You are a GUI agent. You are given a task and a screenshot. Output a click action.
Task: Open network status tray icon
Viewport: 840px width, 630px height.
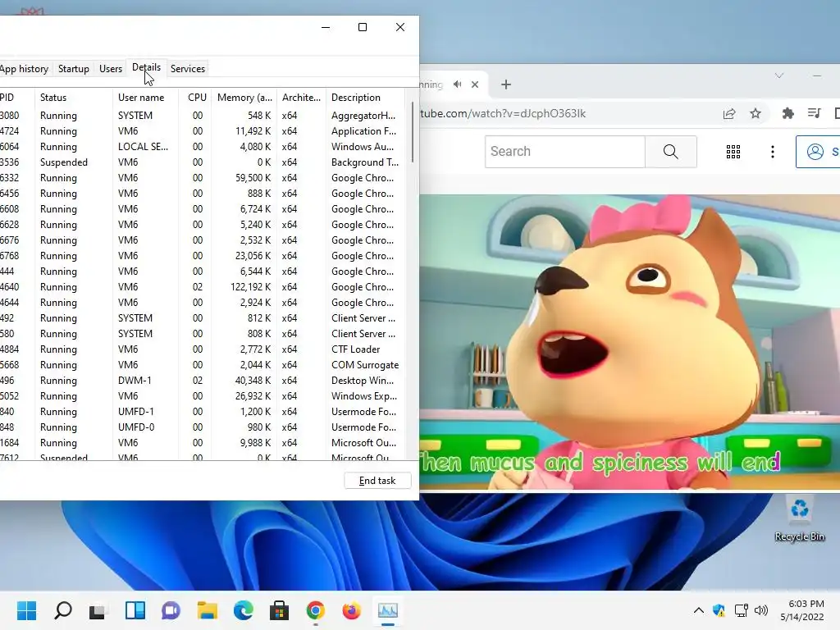(741, 610)
